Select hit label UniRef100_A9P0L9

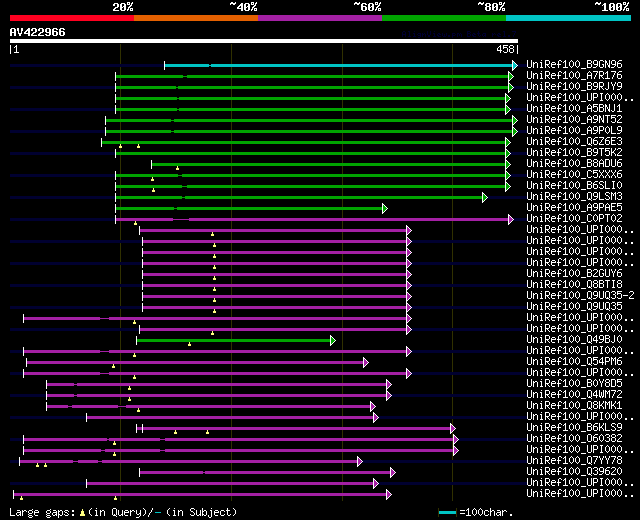tap(574, 131)
